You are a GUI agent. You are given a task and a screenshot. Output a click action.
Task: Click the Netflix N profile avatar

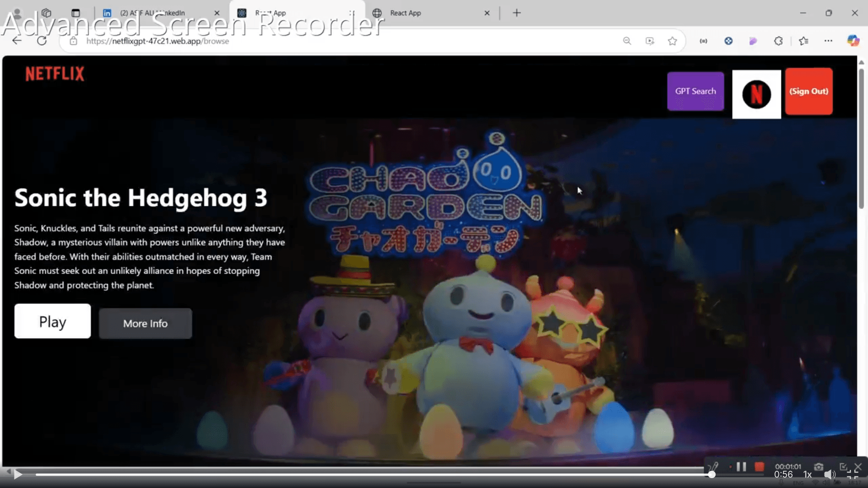(756, 94)
